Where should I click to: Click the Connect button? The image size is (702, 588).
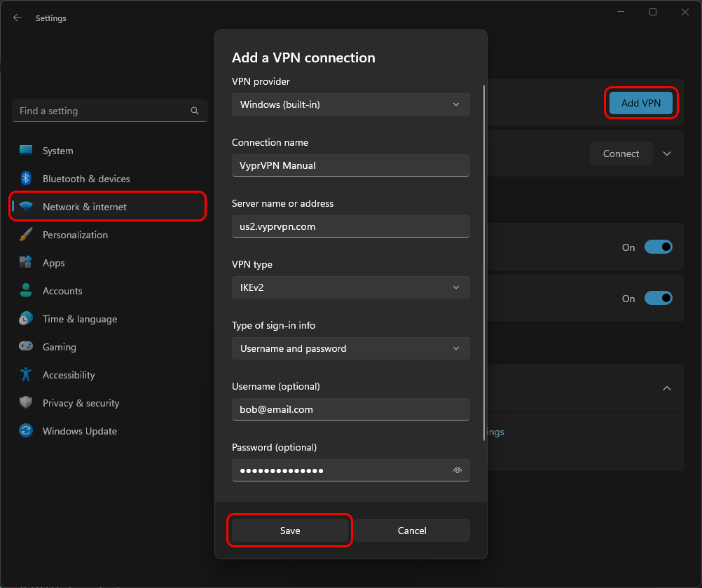pos(621,153)
